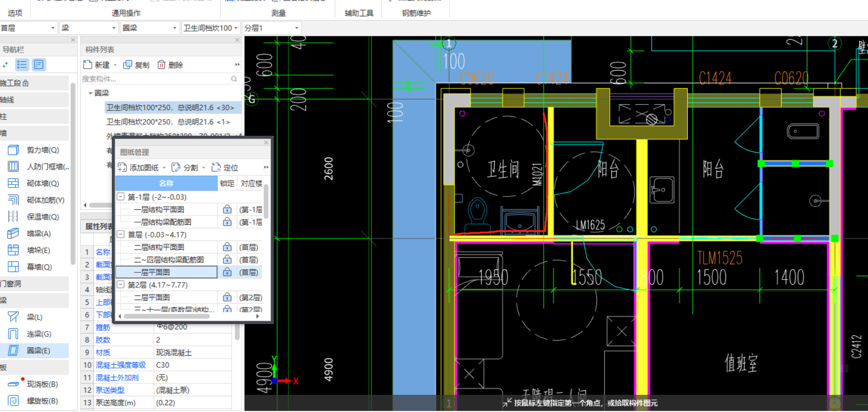Toggle lock for 一层结构梁配筋图
This screenshot has height=412, width=868.
click(x=227, y=222)
